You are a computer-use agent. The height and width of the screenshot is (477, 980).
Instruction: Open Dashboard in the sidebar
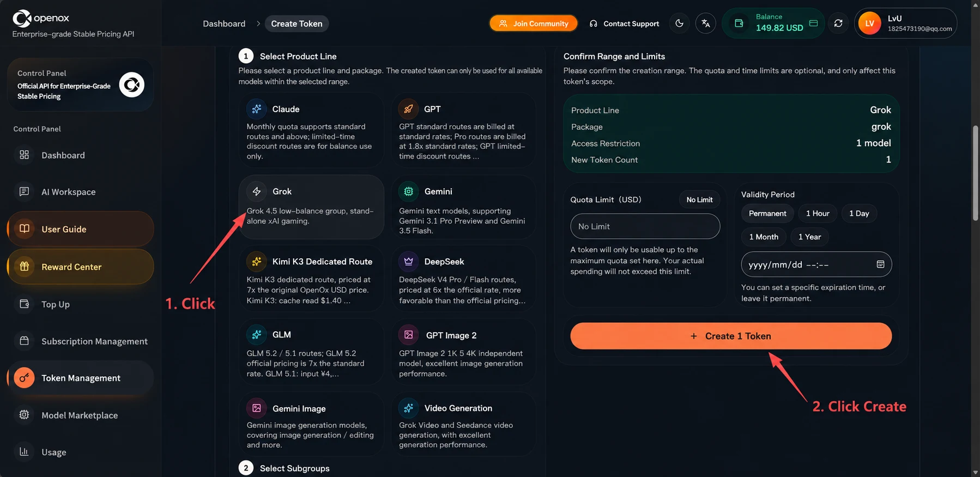(80, 155)
